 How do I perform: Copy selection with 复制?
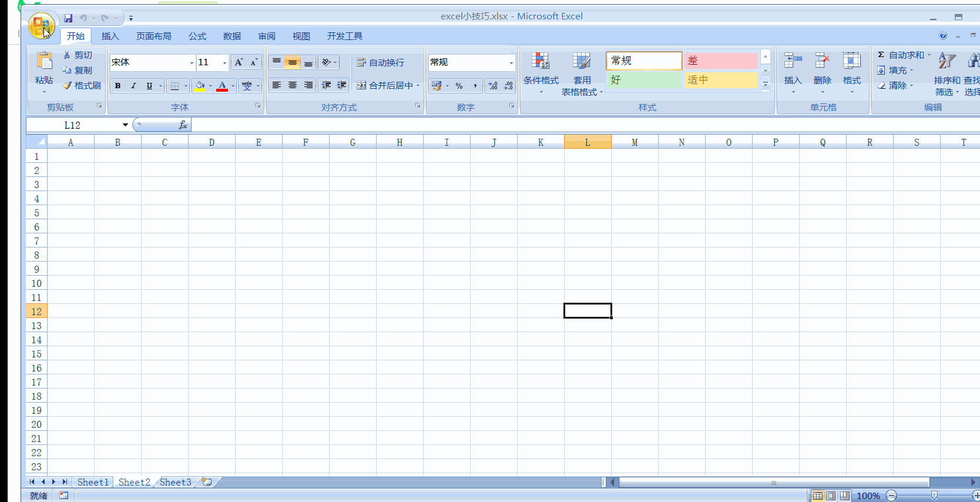(78, 70)
